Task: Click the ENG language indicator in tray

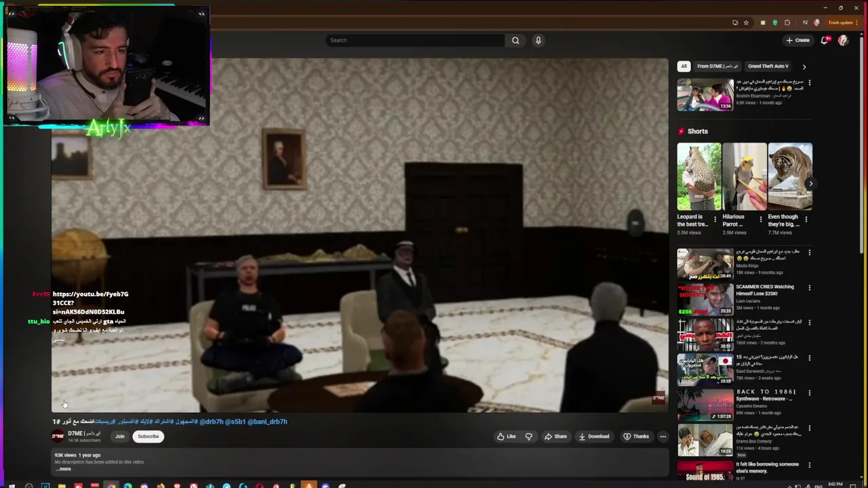Action: coord(818,485)
